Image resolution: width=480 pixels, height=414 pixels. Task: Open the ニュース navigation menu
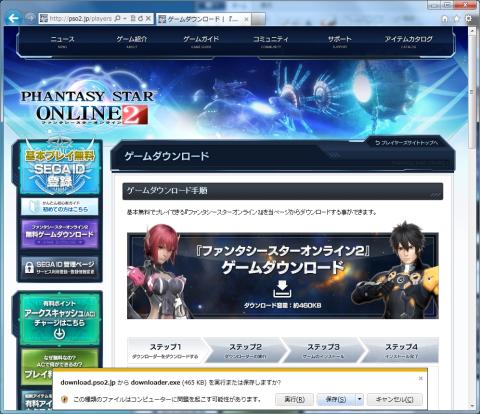pyautogui.click(x=62, y=41)
